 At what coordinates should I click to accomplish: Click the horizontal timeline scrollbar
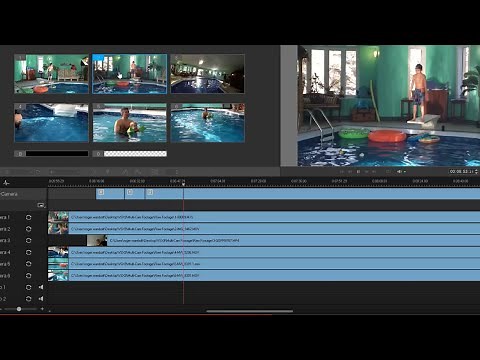[250, 311]
